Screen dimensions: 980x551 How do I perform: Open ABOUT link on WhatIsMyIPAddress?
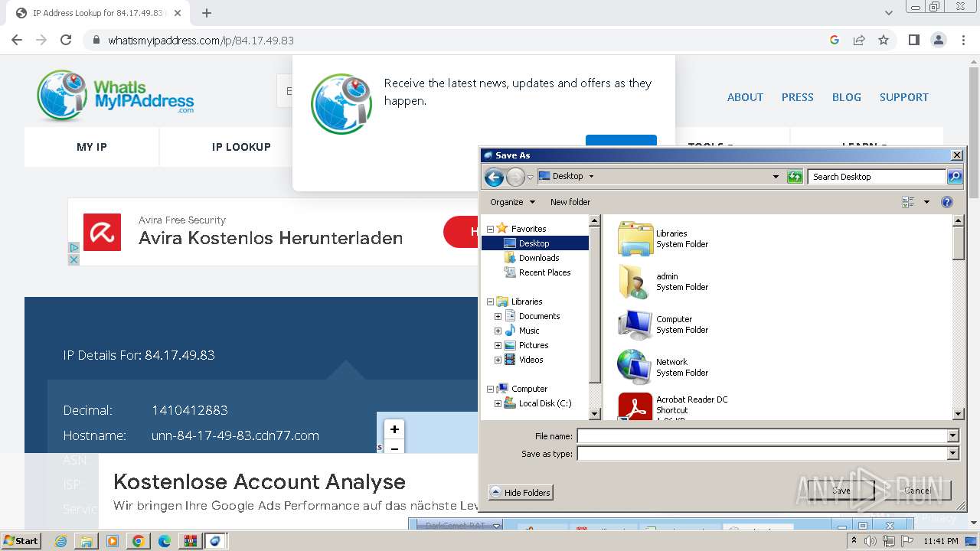coord(745,97)
